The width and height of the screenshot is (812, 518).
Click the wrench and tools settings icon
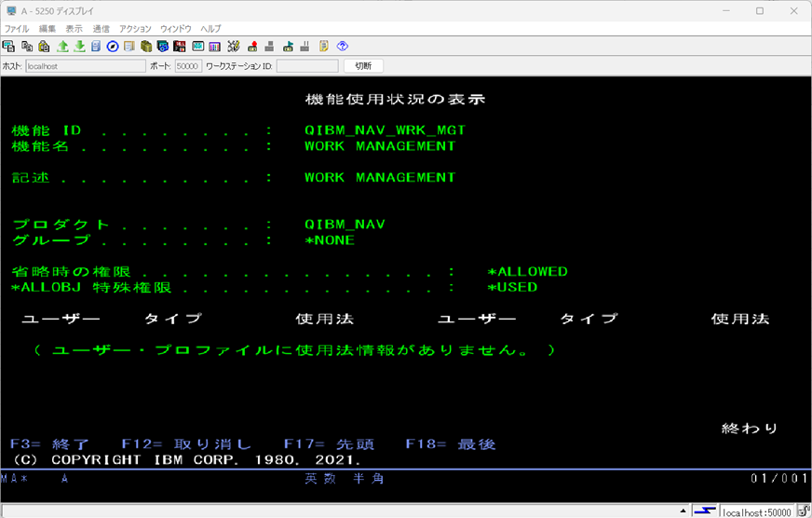233,46
